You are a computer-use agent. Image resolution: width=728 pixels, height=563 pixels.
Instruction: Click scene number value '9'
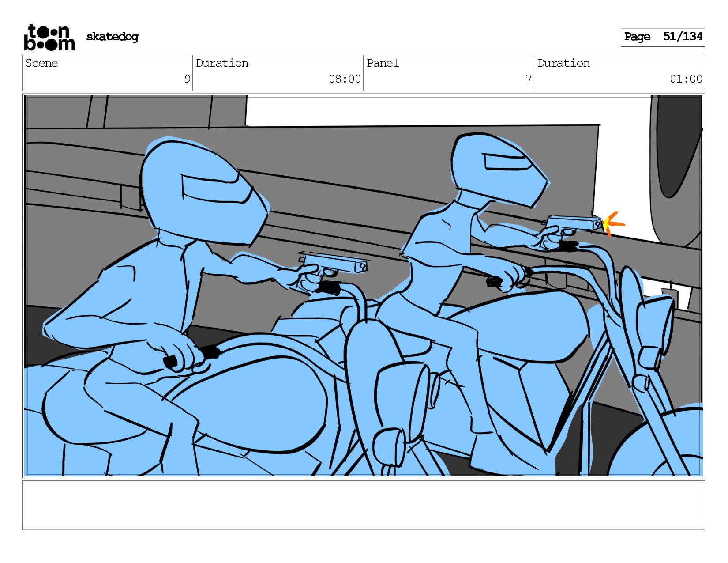[188, 79]
